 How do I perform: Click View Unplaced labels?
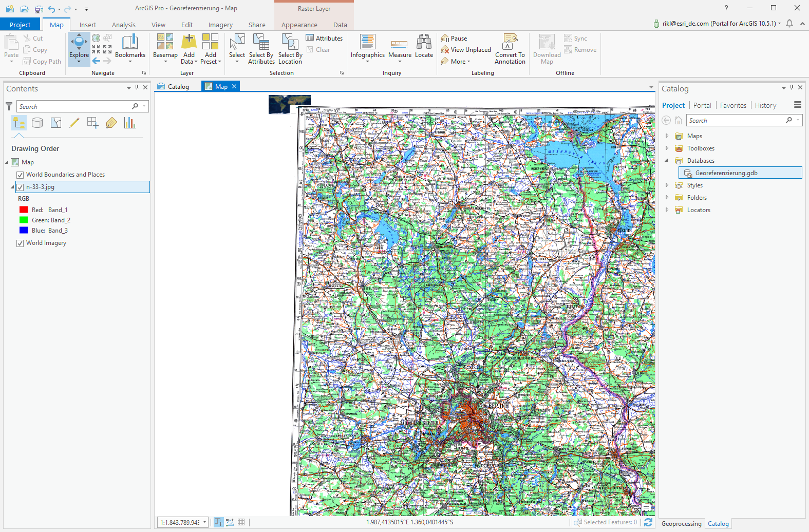point(466,50)
